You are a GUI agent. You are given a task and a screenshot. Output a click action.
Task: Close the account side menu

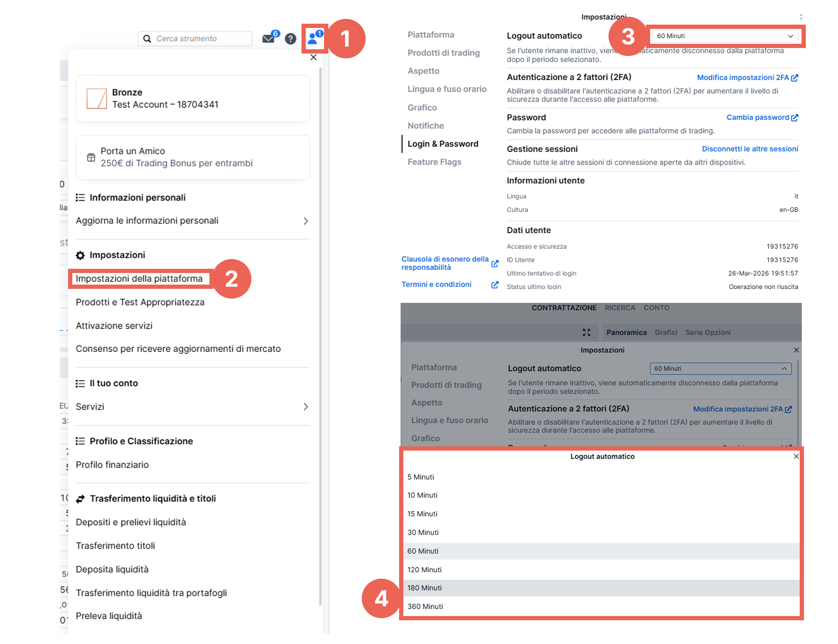pos(313,57)
